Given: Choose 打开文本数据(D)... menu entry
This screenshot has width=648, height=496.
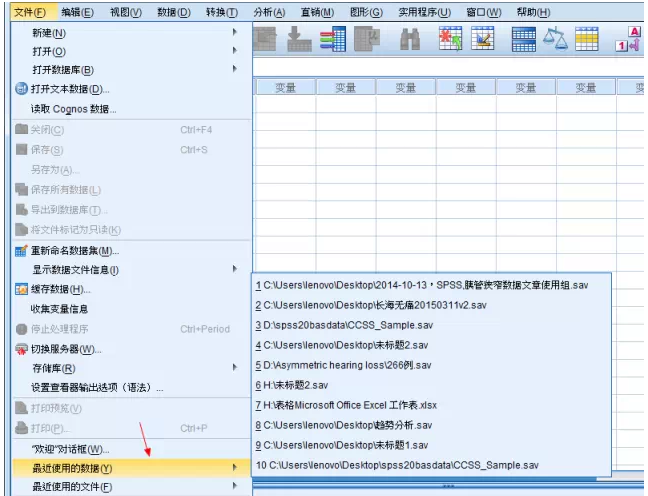Looking at the screenshot, I should pyautogui.click(x=70, y=89).
